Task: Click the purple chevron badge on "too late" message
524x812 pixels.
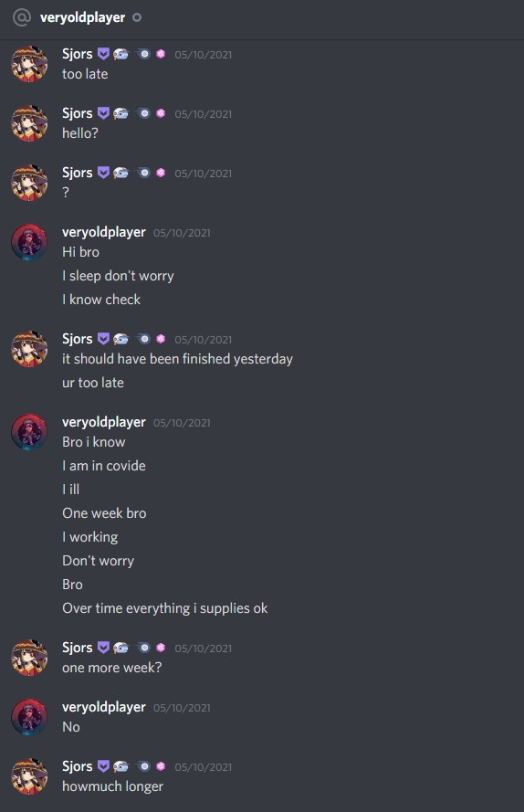Action: tap(103, 54)
